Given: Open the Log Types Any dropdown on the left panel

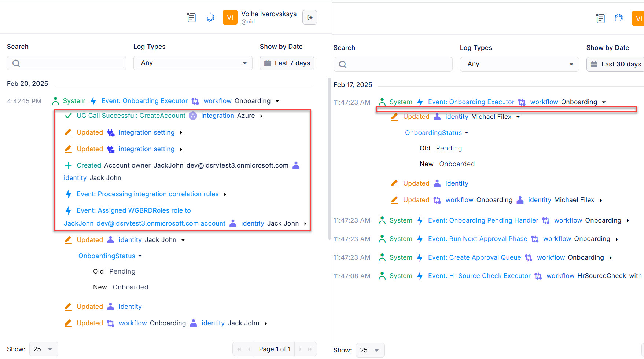Looking at the screenshot, I should pos(192,63).
